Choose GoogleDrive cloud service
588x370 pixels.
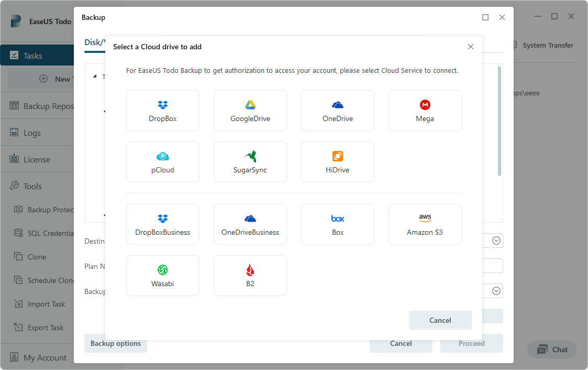pos(250,111)
